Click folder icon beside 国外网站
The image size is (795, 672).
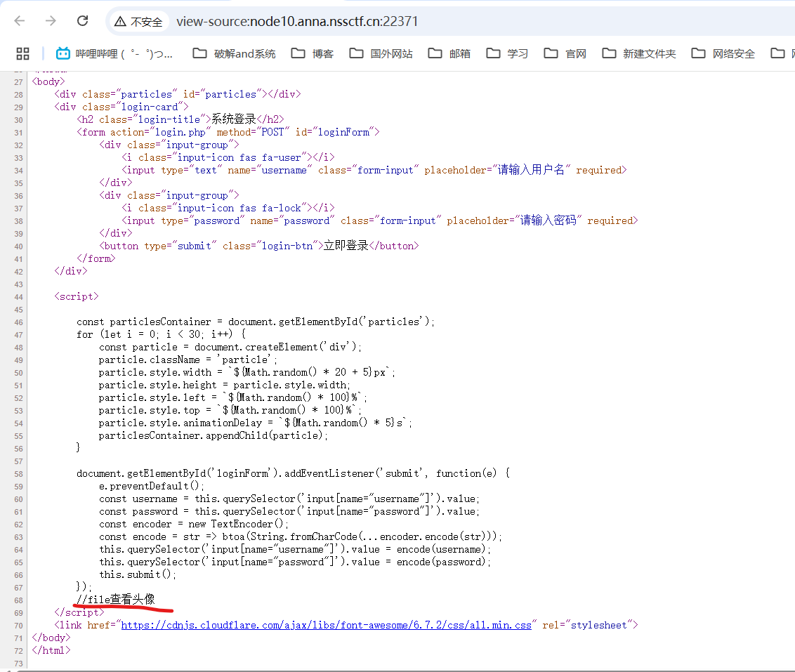pyautogui.click(x=357, y=53)
